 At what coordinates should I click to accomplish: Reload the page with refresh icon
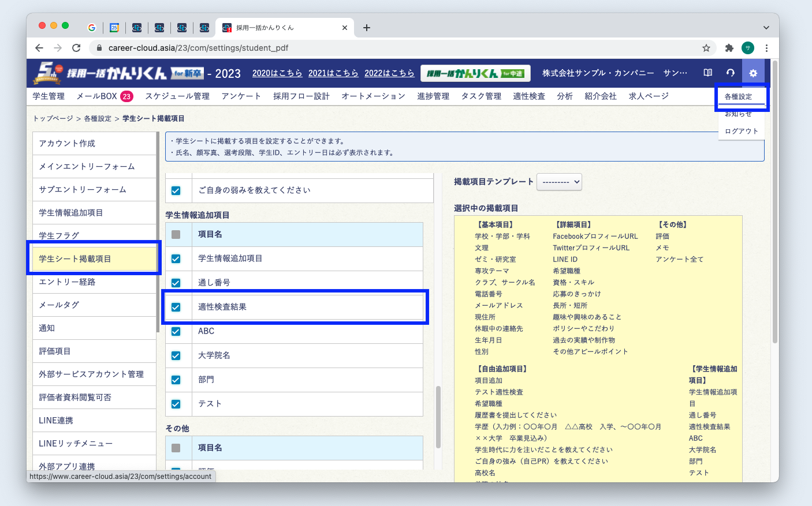(x=76, y=48)
